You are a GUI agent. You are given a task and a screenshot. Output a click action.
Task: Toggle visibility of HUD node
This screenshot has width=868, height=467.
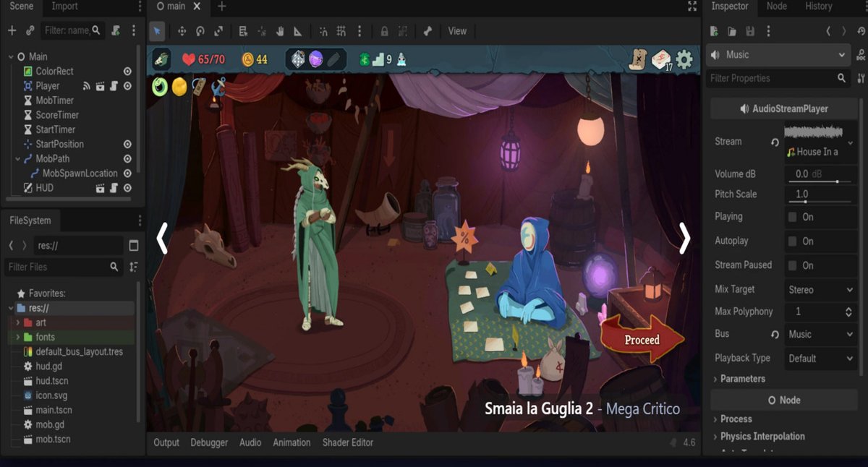127,188
